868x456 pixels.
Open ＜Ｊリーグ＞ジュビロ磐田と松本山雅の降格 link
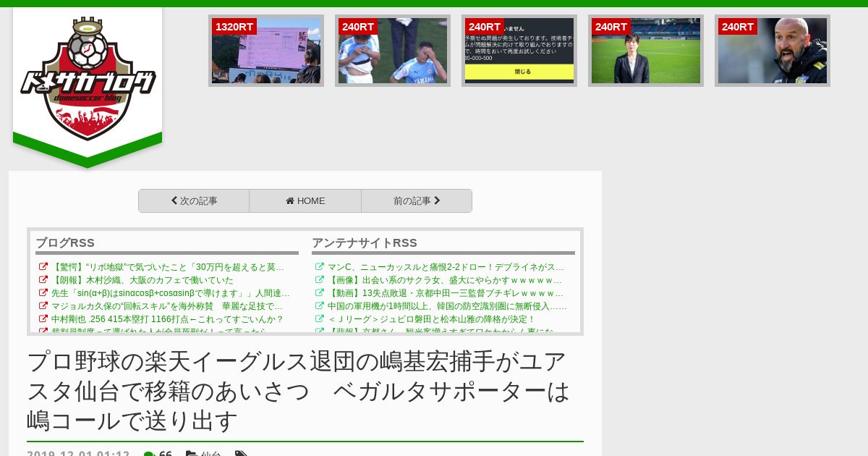pyautogui.click(x=431, y=319)
